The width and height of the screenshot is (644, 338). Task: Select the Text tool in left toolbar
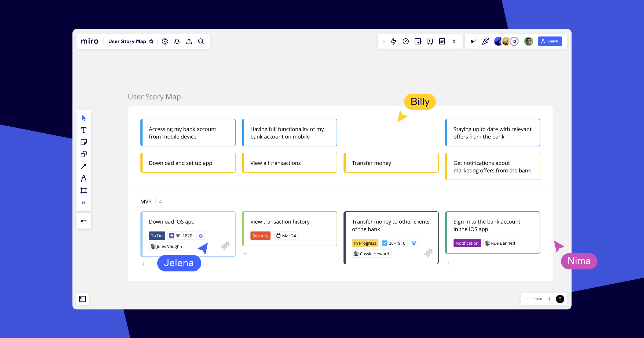[x=84, y=130]
